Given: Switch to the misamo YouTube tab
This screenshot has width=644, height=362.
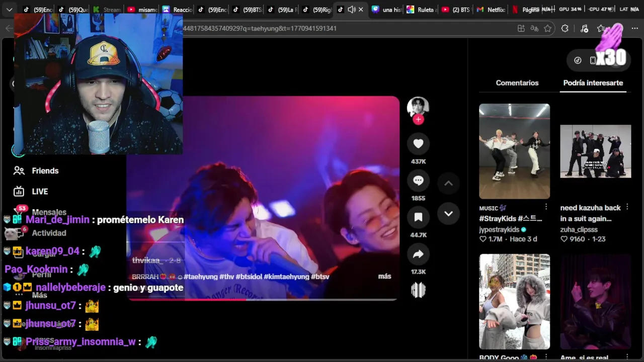Looking at the screenshot, I should (142, 10).
